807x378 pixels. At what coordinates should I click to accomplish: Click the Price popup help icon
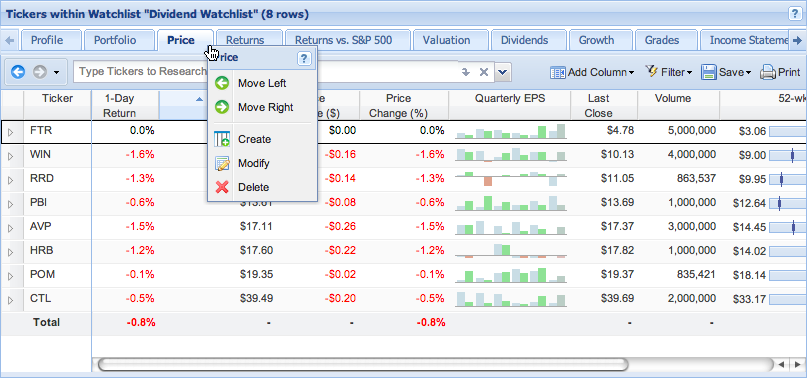[305, 58]
